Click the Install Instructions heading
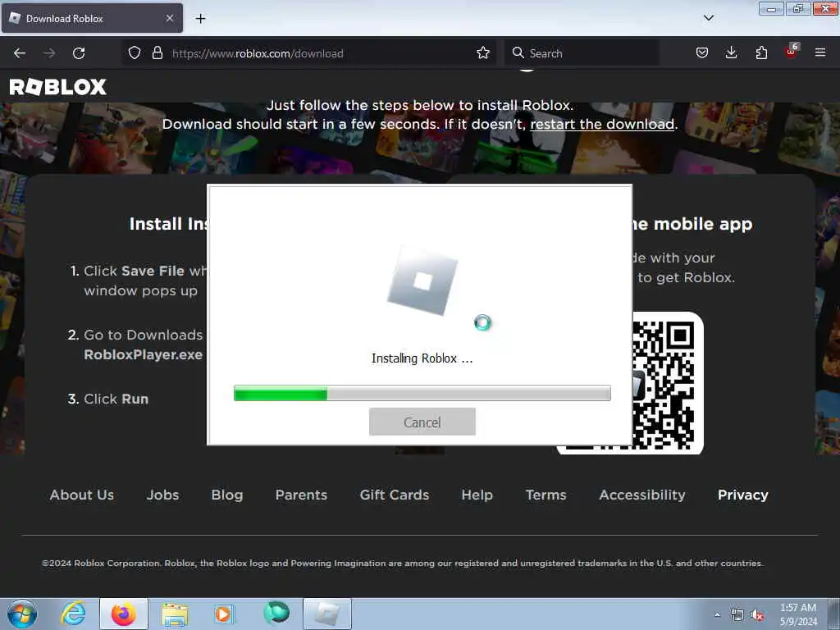Image resolution: width=840 pixels, height=630 pixels. [x=168, y=223]
